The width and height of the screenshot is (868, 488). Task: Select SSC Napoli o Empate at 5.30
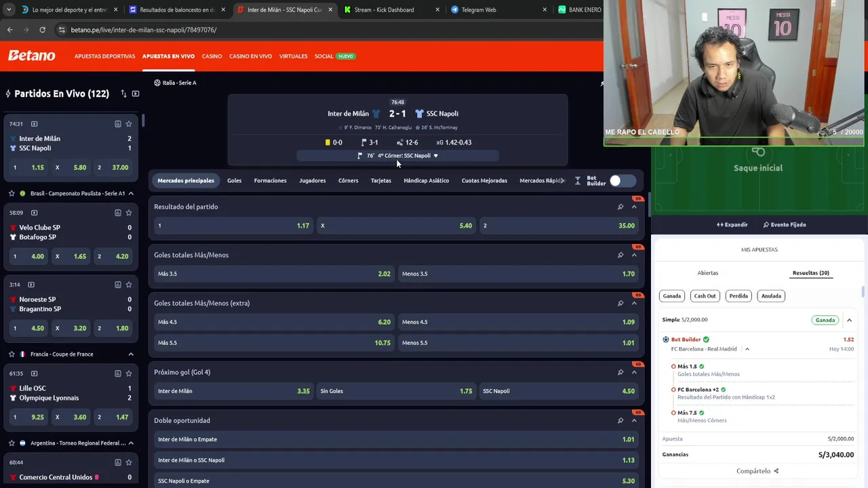pyautogui.click(x=396, y=481)
